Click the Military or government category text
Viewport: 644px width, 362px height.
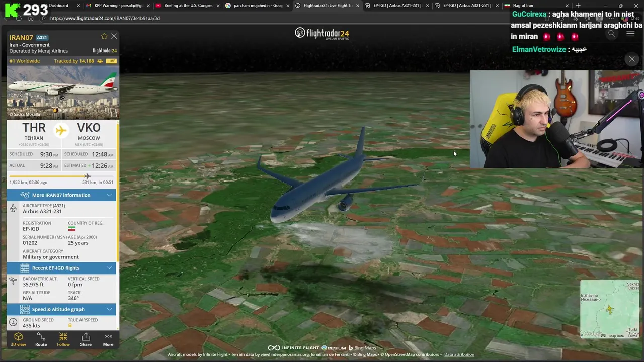51,257
